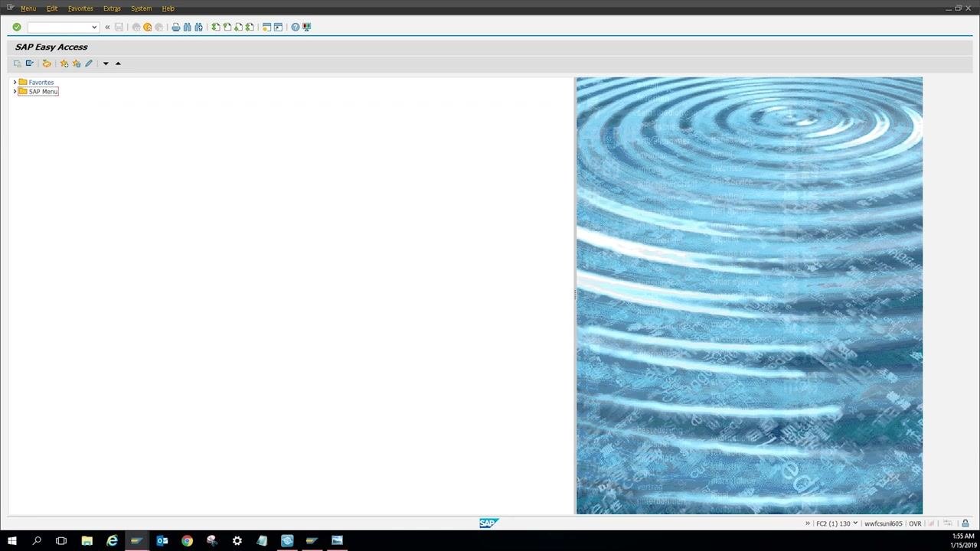Click the Delete Favorites star icon

click(x=77, y=64)
